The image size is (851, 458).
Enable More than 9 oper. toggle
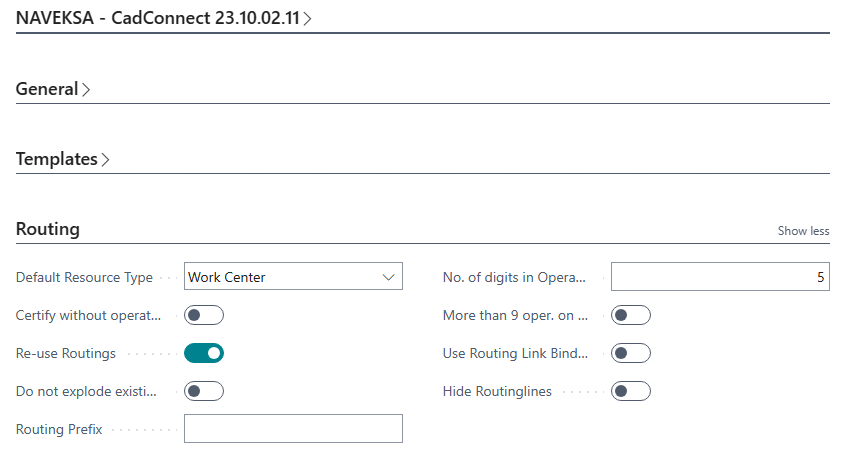(x=631, y=315)
